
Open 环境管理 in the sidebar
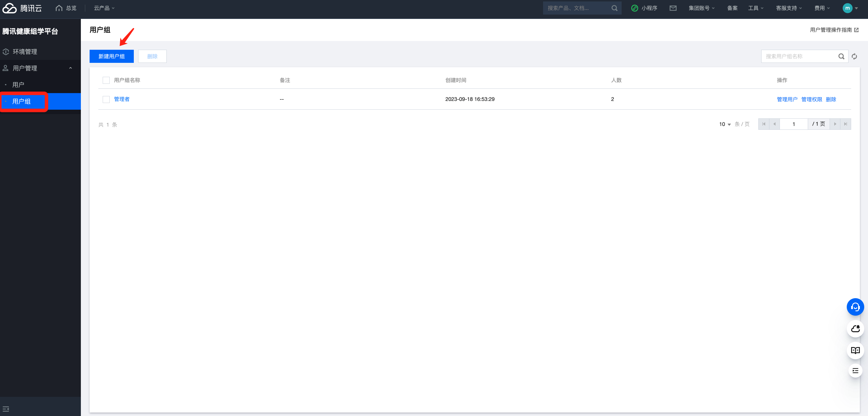coord(25,51)
